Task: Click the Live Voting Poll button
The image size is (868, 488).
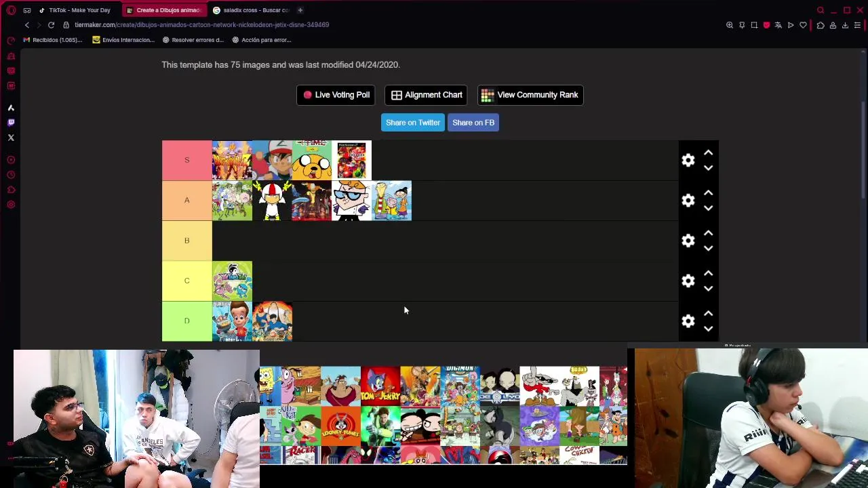Action: (x=336, y=95)
